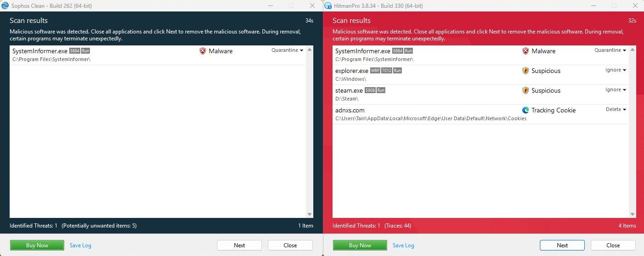
Task: Click the 7012 badge next to explorer.exe
Action: point(387,71)
